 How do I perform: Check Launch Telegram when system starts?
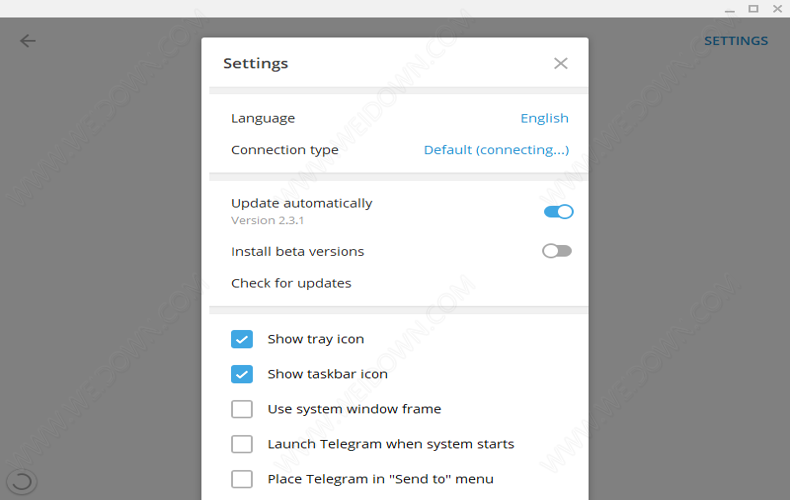click(242, 444)
